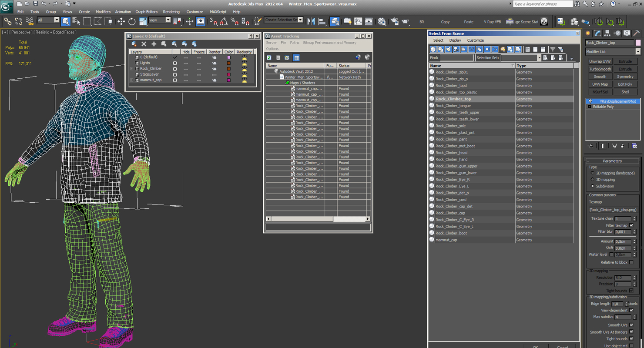Toggle the Percent Snap icon

(235, 21)
